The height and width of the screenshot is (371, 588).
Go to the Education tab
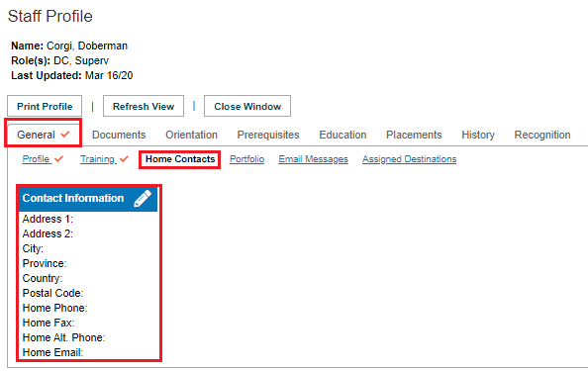pyautogui.click(x=343, y=135)
